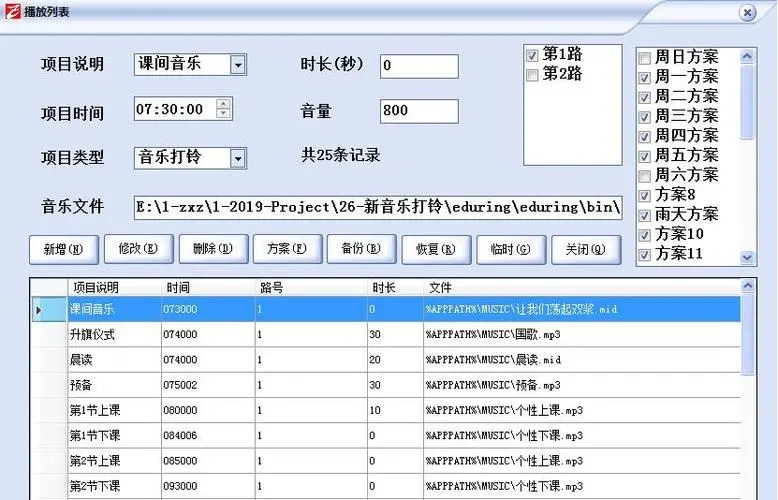Click the 音量 input field showing 800
The image size is (778, 500).
(419, 111)
